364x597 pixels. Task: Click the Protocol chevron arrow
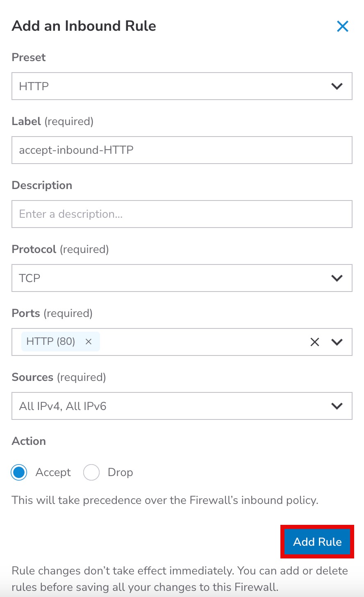pos(337,278)
